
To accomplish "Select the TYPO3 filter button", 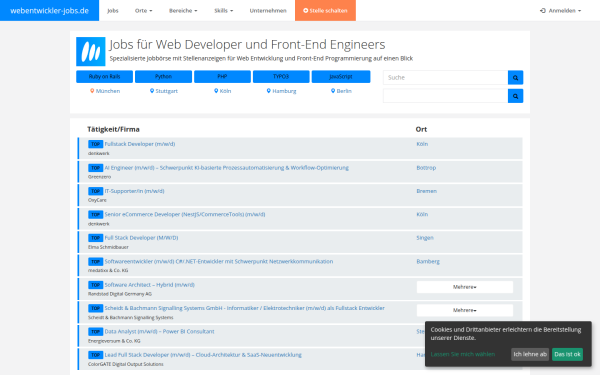I will click(281, 77).
